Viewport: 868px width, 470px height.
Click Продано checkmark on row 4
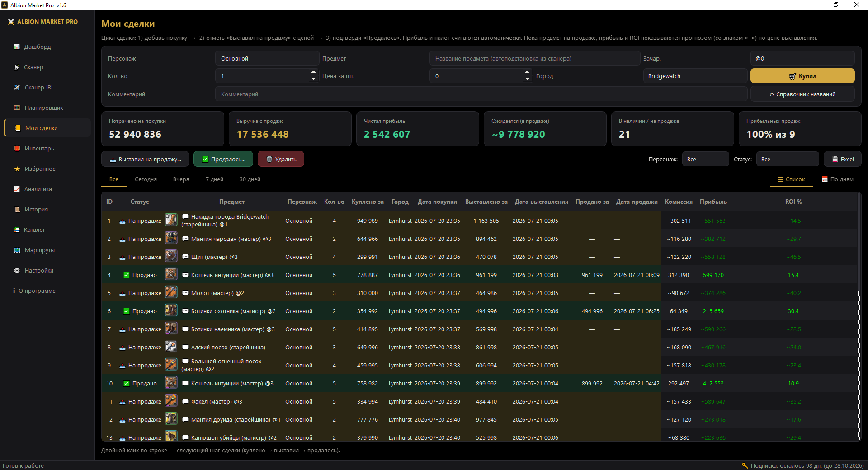tap(127, 275)
